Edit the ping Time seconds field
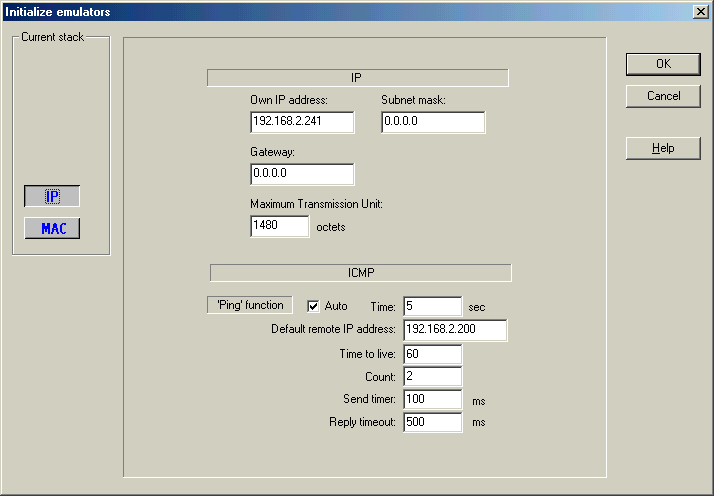Viewport: 714px width, 496px height. tap(433, 306)
